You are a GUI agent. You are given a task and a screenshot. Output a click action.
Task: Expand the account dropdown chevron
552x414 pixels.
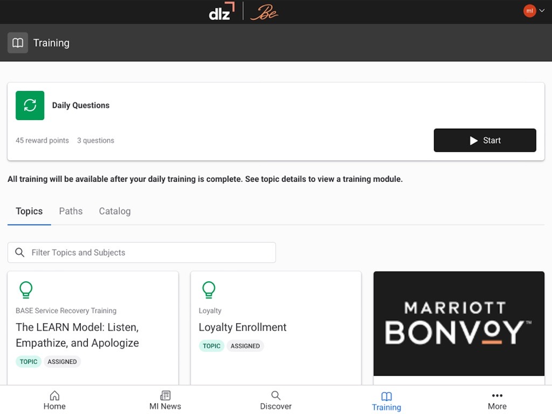(x=542, y=11)
